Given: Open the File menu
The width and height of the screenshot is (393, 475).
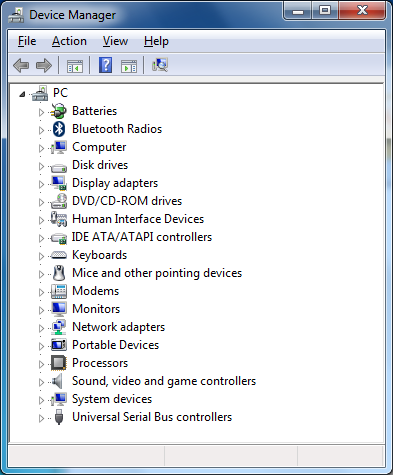Looking at the screenshot, I should [27, 41].
